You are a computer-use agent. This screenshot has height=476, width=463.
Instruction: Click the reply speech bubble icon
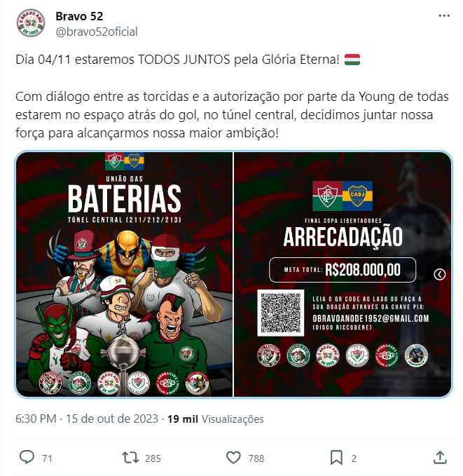(x=27, y=458)
